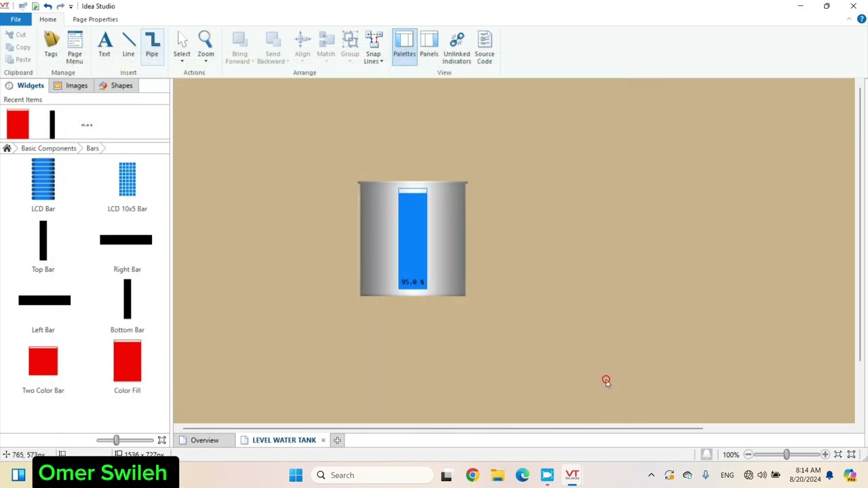Open the Page Menu tool
868x488 pixels.
75,47
